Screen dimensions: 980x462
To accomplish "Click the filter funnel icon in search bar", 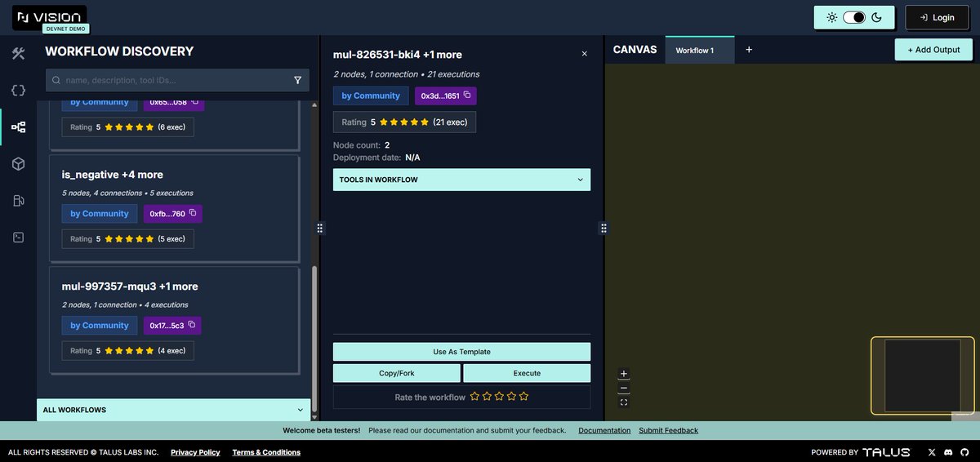I will point(297,80).
